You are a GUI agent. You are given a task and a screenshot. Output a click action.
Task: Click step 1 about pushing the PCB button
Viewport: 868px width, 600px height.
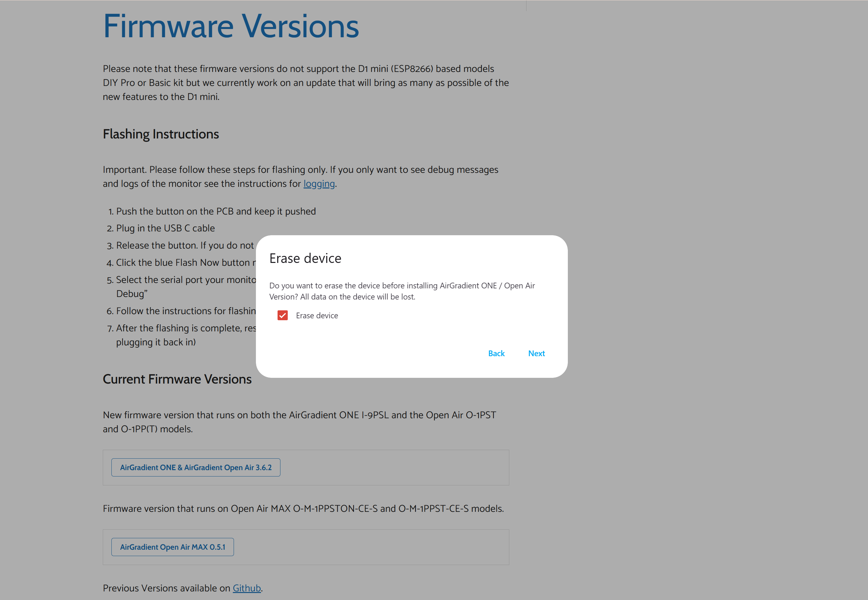(215, 211)
